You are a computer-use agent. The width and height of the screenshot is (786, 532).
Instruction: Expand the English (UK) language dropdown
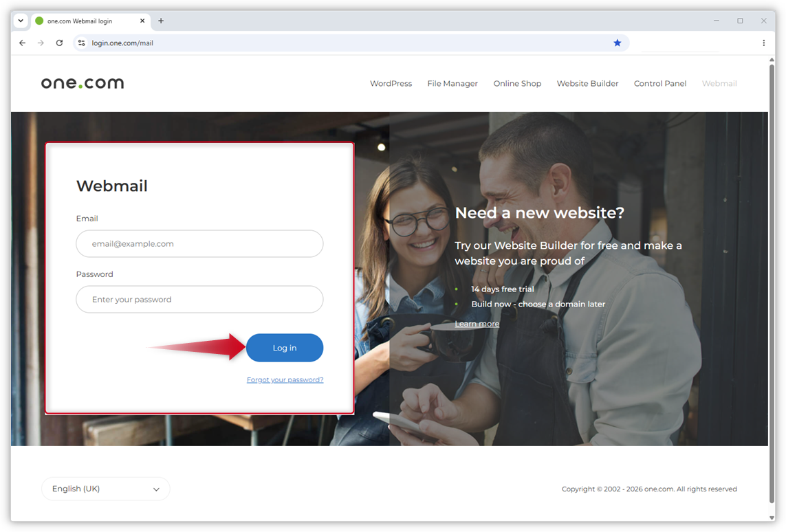[x=106, y=489]
